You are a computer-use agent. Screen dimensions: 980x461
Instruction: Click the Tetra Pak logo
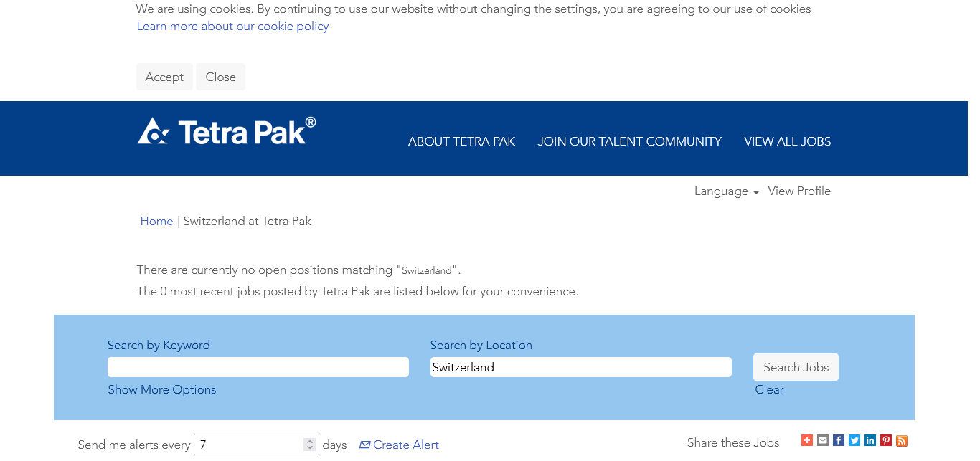227,132
